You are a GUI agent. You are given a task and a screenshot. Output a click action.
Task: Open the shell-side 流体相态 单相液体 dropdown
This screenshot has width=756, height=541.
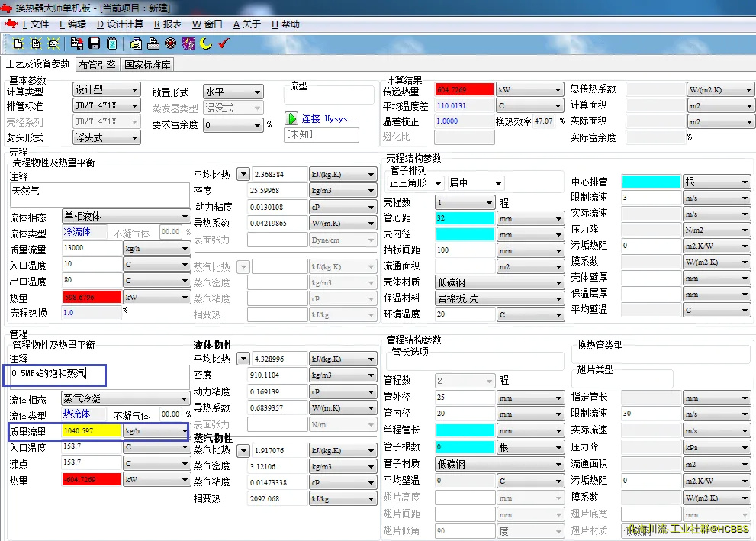tap(126, 216)
